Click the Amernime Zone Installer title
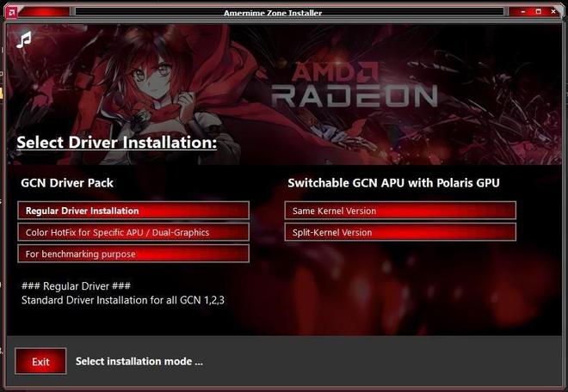 coord(273,13)
